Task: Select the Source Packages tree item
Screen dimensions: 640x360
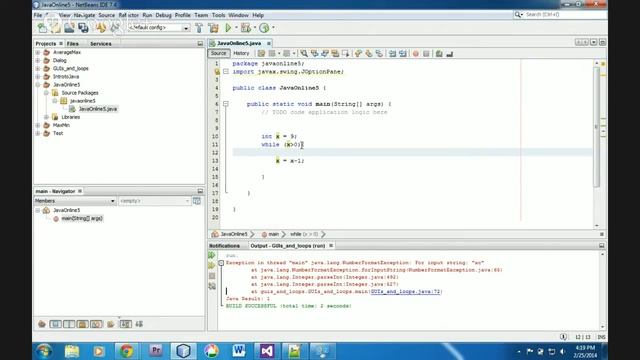Action: click(80, 93)
